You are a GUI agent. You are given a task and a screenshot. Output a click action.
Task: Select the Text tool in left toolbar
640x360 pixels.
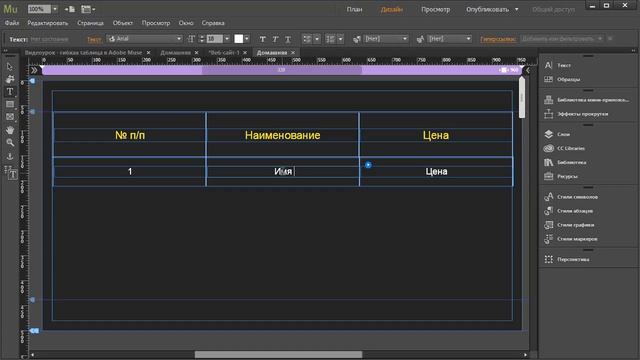(10, 91)
